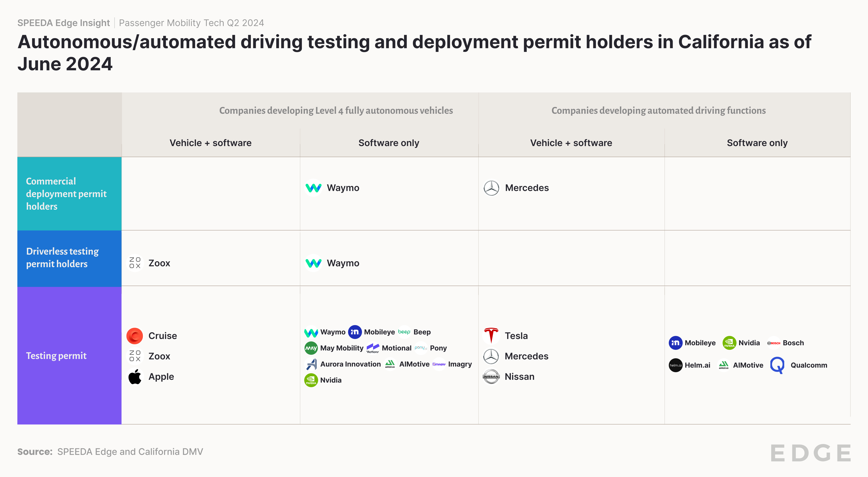This screenshot has width=868, height=477.
Task: Click the 'Software only' header under Level 4
Action: point(389,143)
